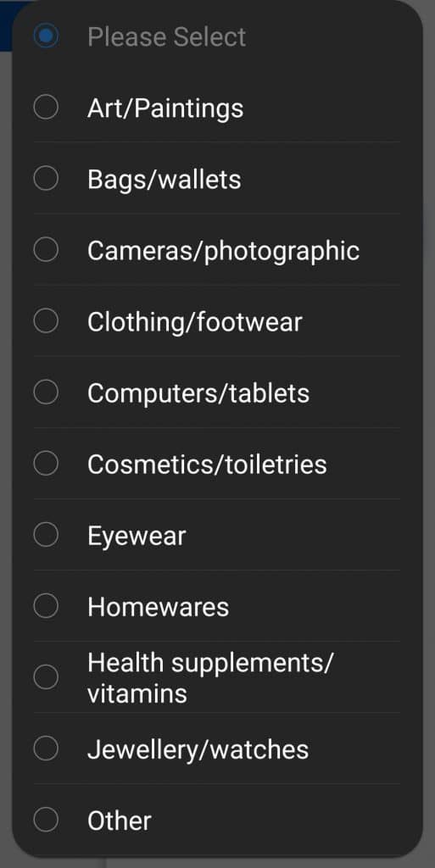Select the Homewares radio circle
Image resolution: width=435 pixels, height=868 pixels.
46,605
